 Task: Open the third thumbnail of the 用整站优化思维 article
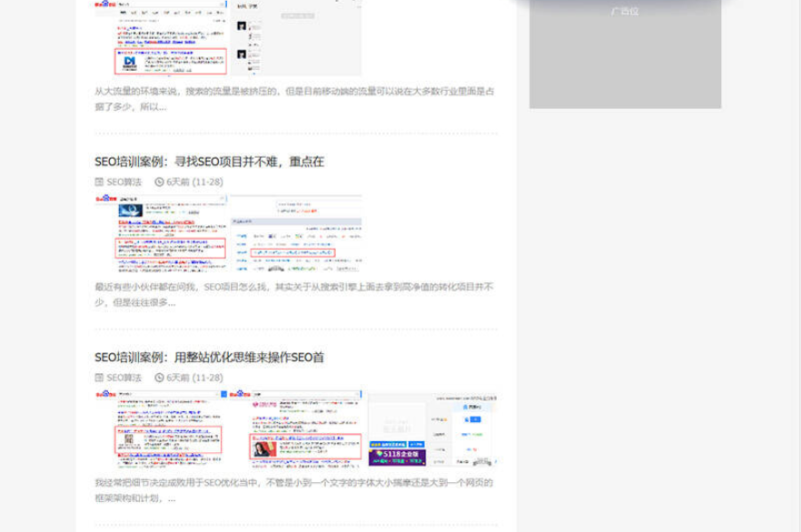pyautogui.click(x=432, y=428)
